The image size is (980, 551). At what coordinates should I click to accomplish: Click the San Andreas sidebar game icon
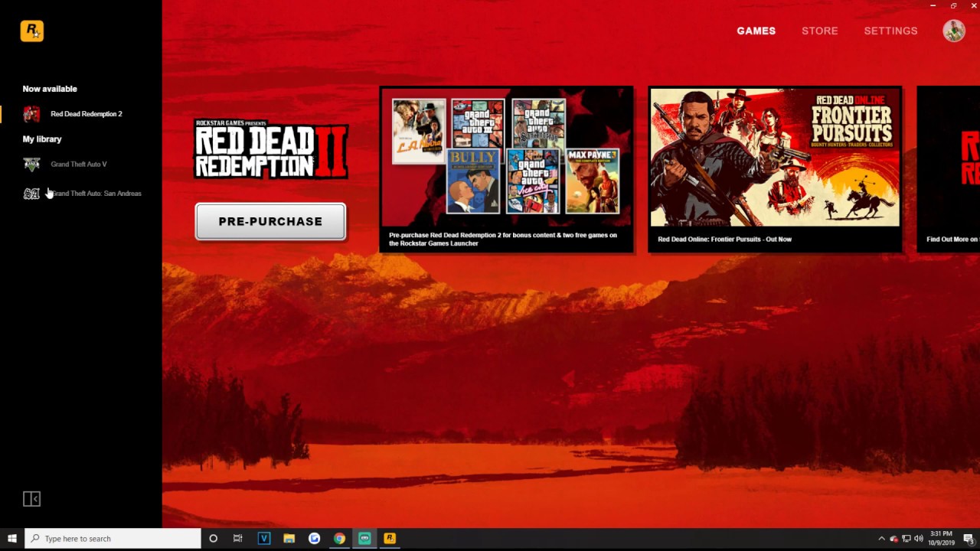pyautogui.click(x=31, y=194)
